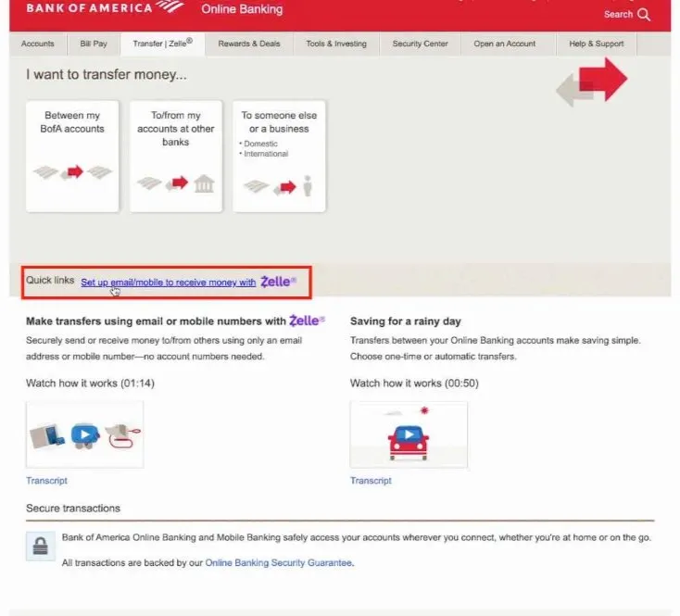Open Transcript link under rainy day video

click(x=371, y=481)
